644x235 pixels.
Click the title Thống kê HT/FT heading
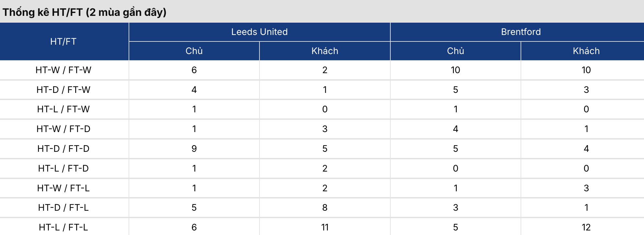(x=85, y=12)
